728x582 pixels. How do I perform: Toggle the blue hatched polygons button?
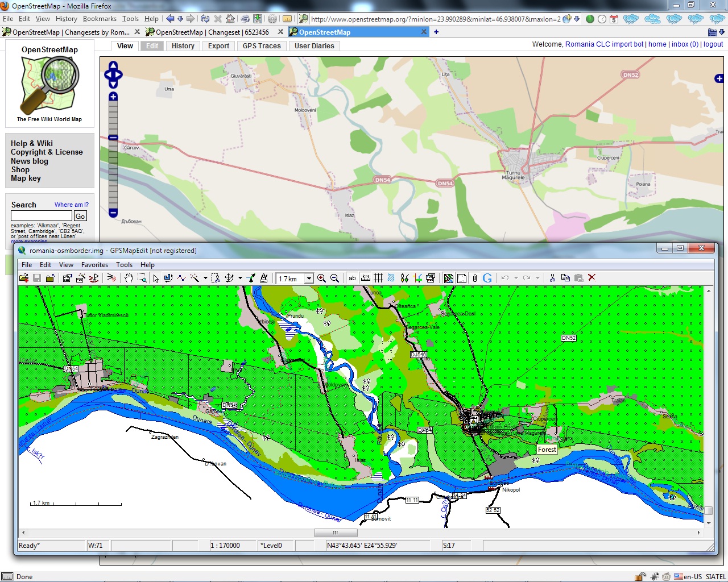point(391,278)
